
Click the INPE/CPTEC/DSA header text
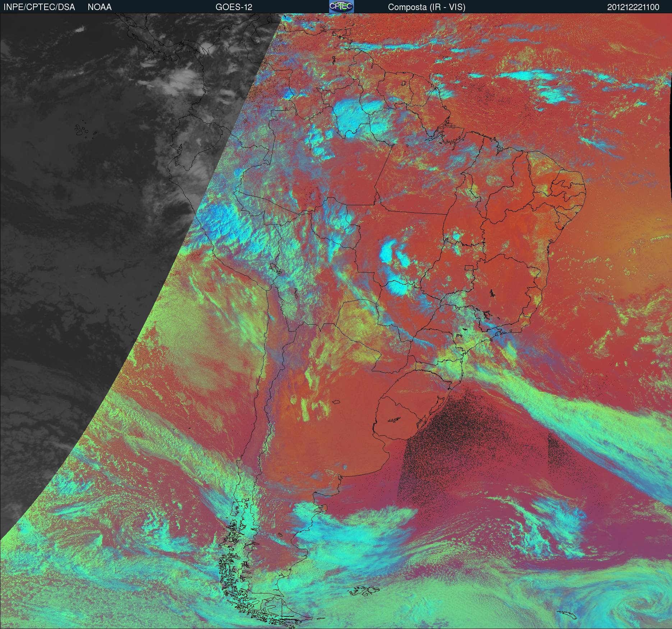pos(39,7)
